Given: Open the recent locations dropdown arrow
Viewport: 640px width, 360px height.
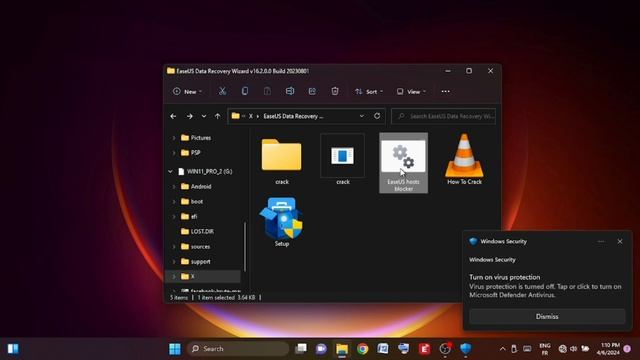Looking at the screenshot, I should point(204,116).
